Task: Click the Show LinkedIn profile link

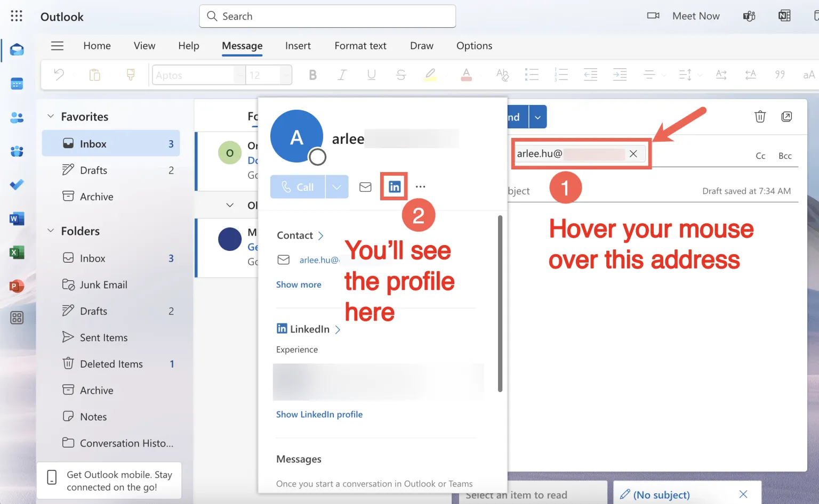Action: point(319,414)
